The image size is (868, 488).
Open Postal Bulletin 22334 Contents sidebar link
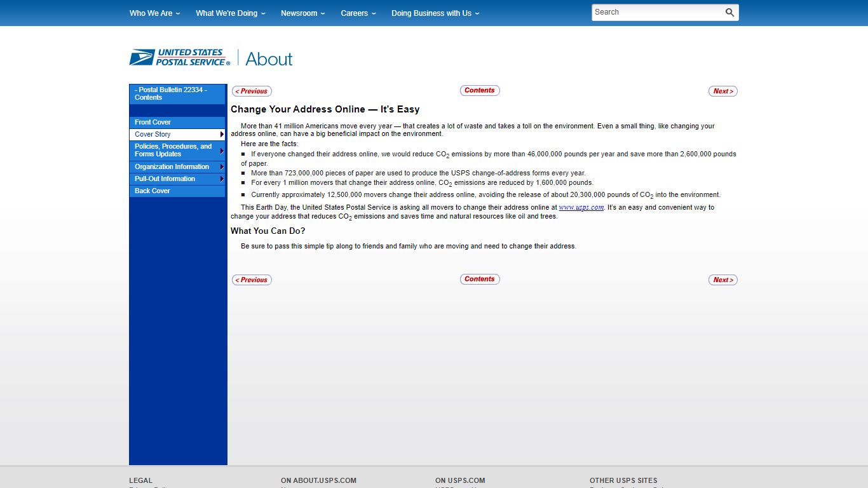point(177,94)
